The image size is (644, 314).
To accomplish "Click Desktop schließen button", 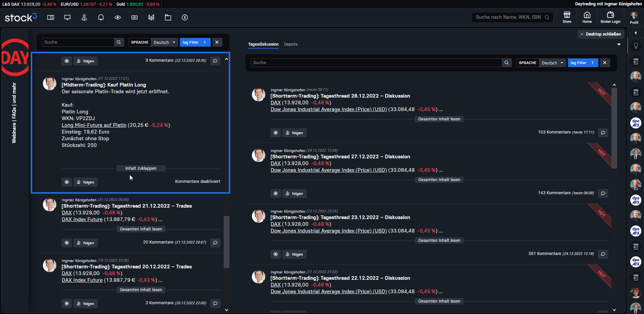I will tap(601, 34).
